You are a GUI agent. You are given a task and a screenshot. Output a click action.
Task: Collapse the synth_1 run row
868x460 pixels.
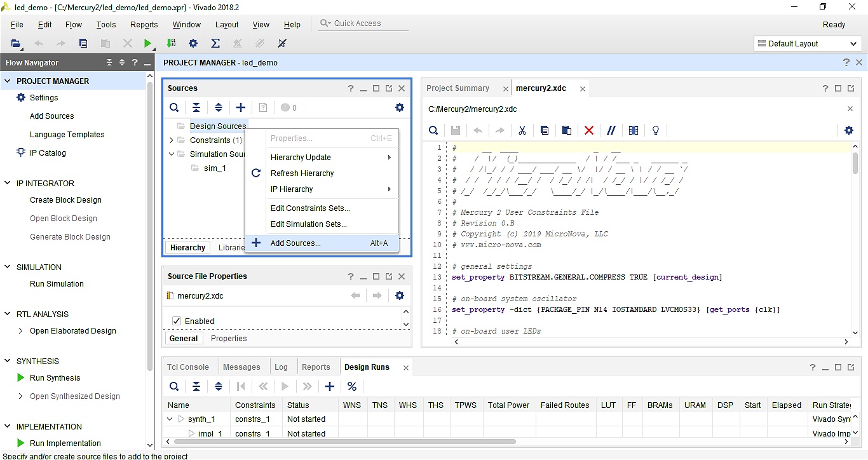click(x=170, y=419)
